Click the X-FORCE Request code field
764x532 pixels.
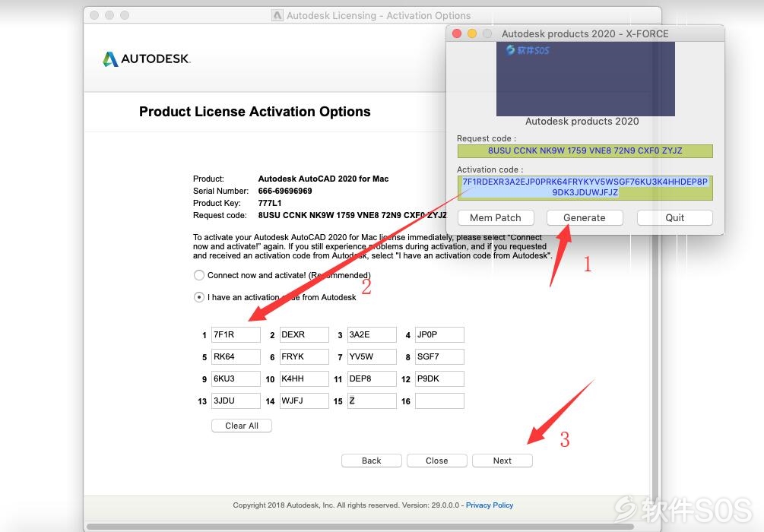[585, 151]
